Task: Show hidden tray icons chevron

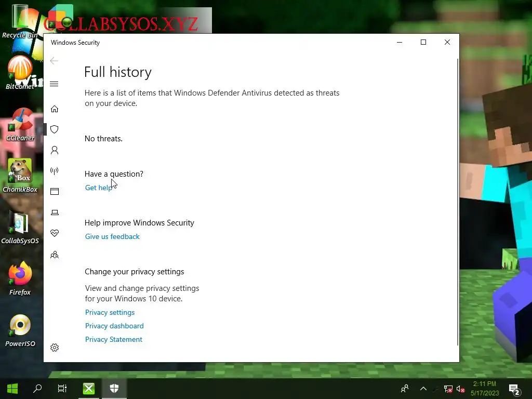Action: [x=423, y=389]
